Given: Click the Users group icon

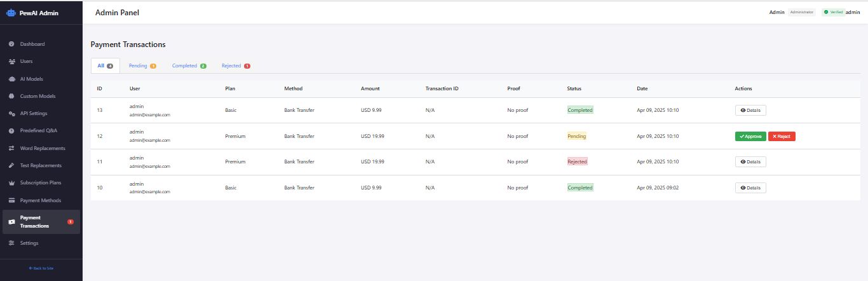Looking at the screenshot, I should click(11, 62).
